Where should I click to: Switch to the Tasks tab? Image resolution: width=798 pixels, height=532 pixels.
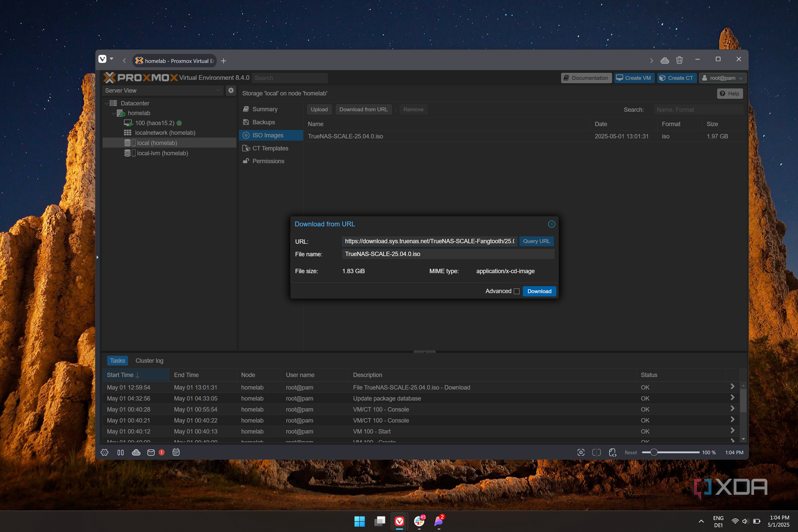[117, 361]
